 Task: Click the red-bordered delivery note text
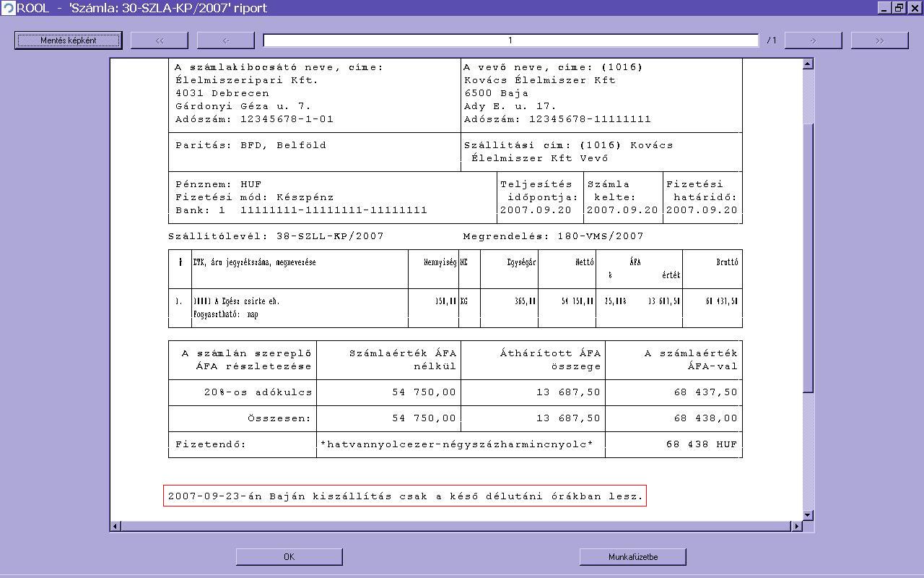coord(404,496)
